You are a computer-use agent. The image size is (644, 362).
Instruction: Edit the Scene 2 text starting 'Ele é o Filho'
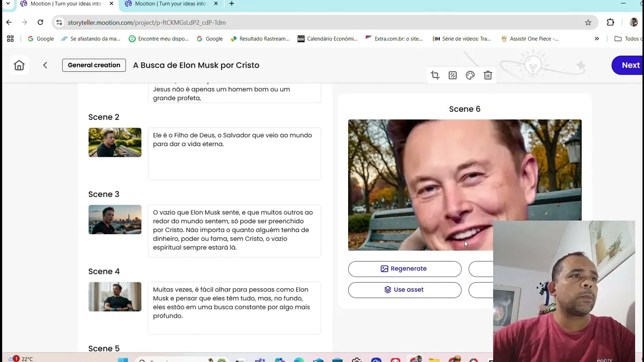(x=234, y=154)
